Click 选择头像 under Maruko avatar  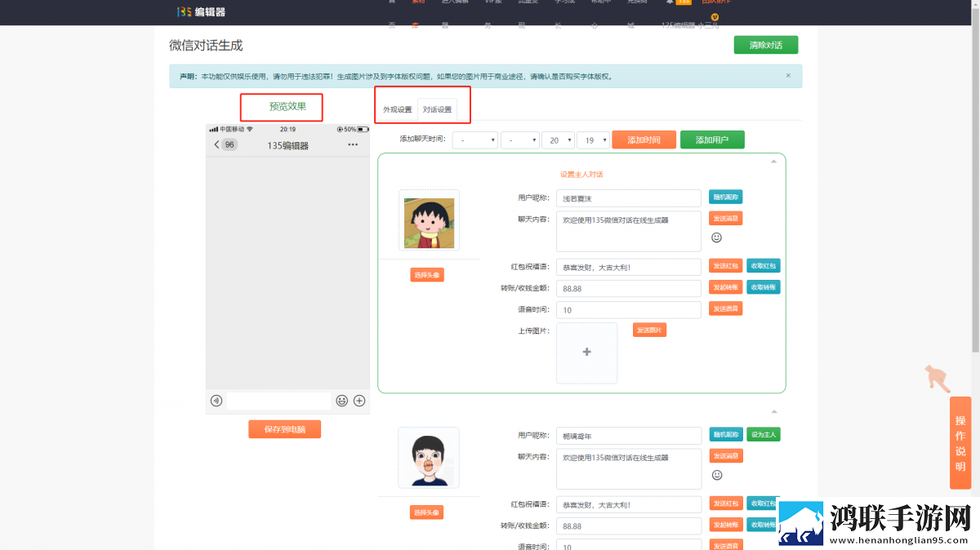point(427,275)
